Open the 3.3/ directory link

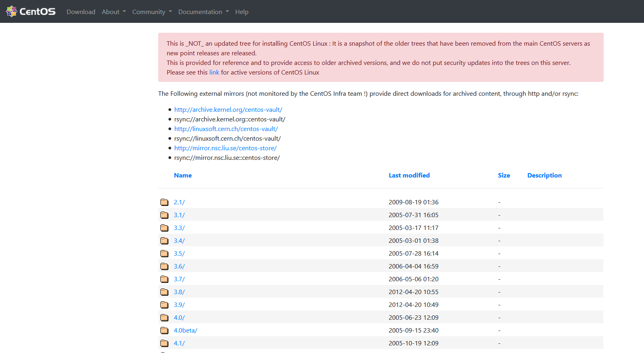click(179, 228)
